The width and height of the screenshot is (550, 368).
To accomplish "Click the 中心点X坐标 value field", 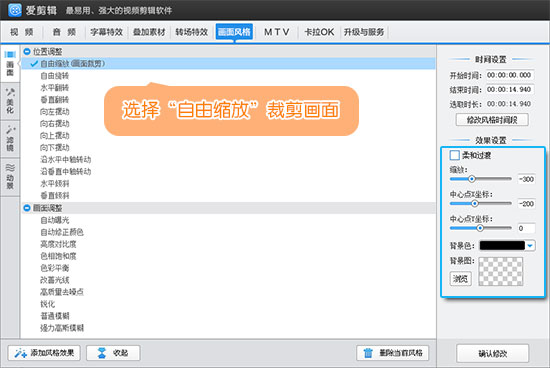I will tap(526, 203).
